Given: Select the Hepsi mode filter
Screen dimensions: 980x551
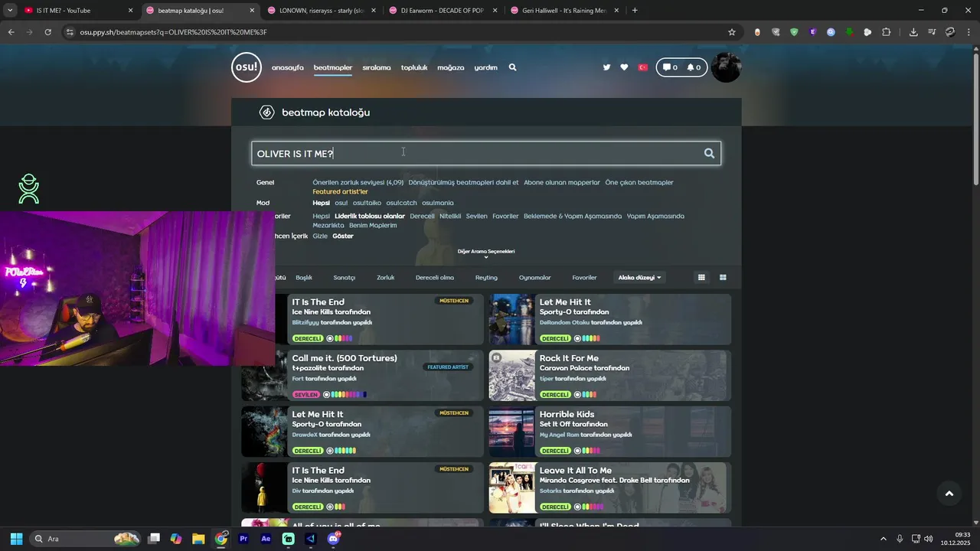Looking at the screenshot, I should tap(321, 203).
